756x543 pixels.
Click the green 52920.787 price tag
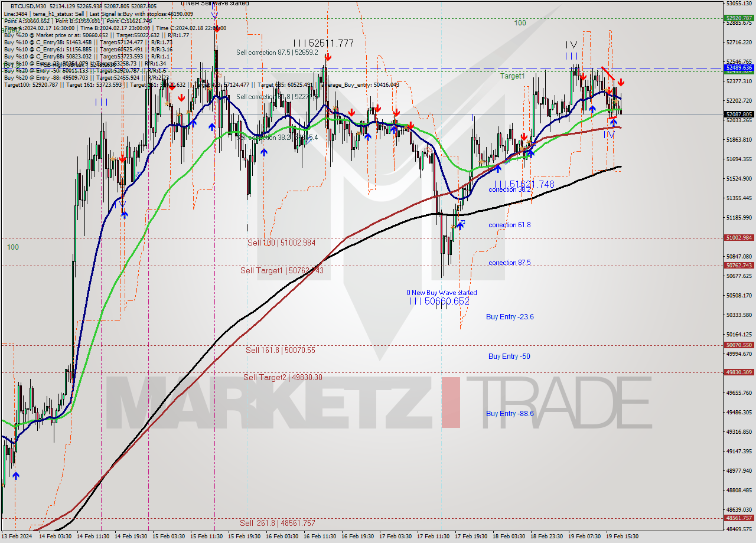click(739, 18)
